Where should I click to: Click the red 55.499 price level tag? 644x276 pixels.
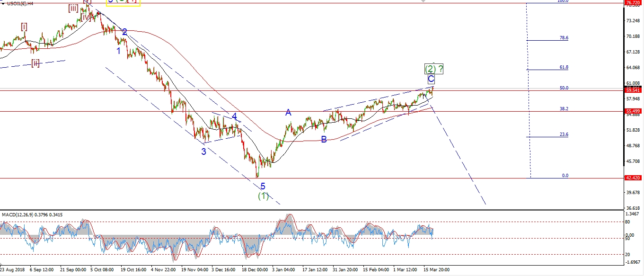[633, 111]
